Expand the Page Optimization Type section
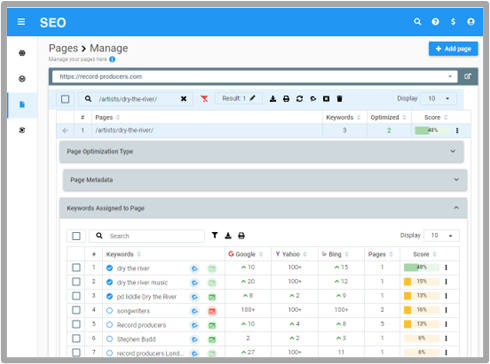 tap(261, 152)
